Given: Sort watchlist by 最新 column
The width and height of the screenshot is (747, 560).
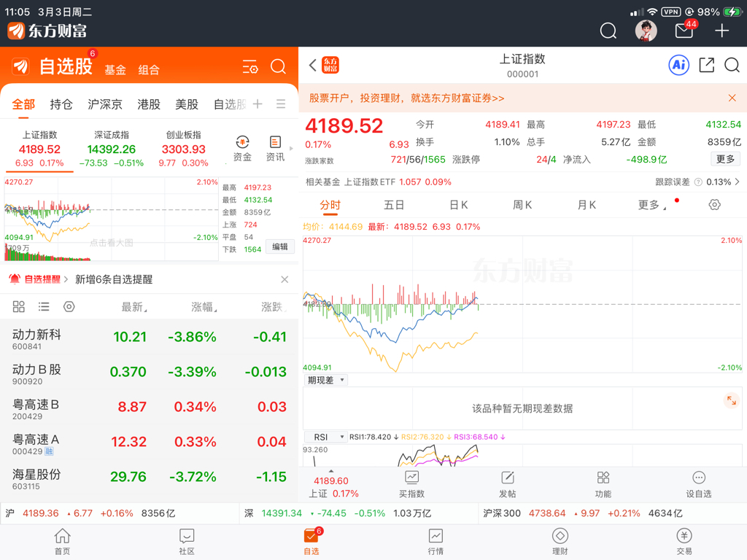Looking at the screenshot, I should tap(134, 307).
